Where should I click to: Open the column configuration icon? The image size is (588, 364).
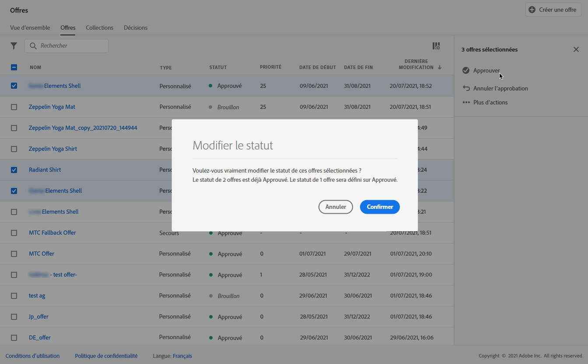click(x=436, y=46)
